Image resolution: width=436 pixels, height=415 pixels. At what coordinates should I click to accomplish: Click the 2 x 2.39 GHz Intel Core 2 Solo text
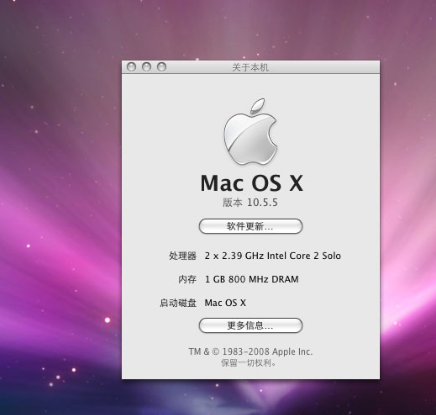[x=273, y=256]
